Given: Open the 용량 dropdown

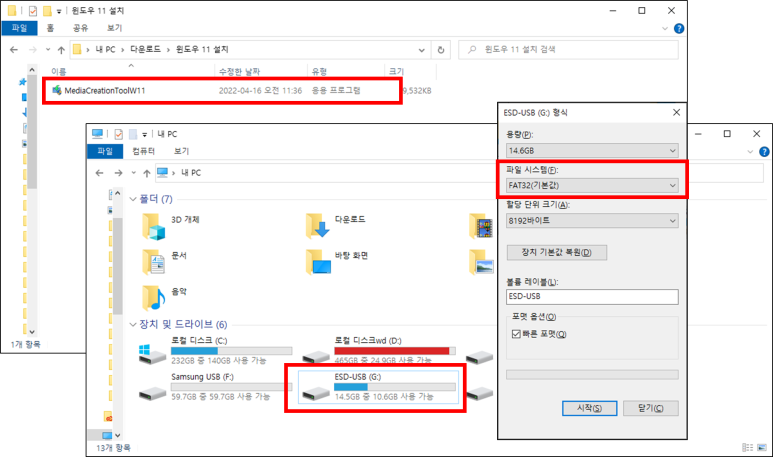Looking at the screenshot, I should (592, 150).
